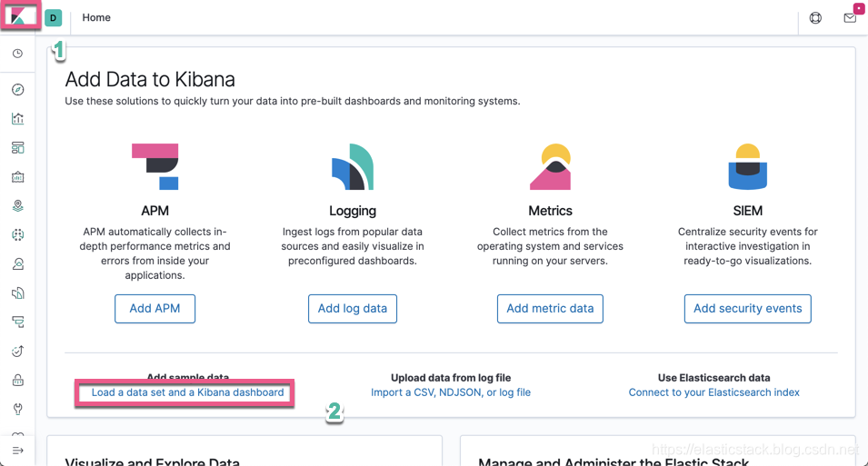Click the Use Elasticsearch data label
868x466 pixels.
714,378
